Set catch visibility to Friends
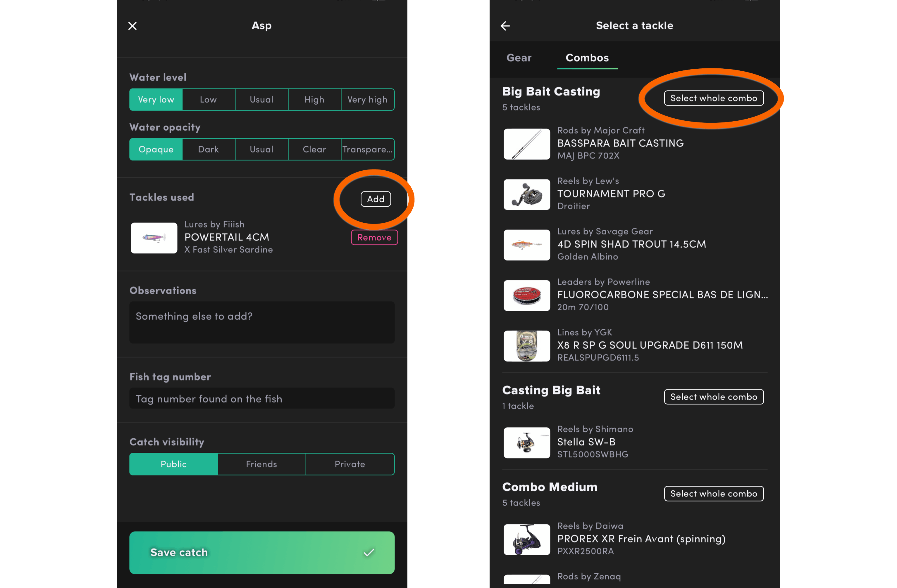Screen dimensions: 897x588 [x=261, y=464]
